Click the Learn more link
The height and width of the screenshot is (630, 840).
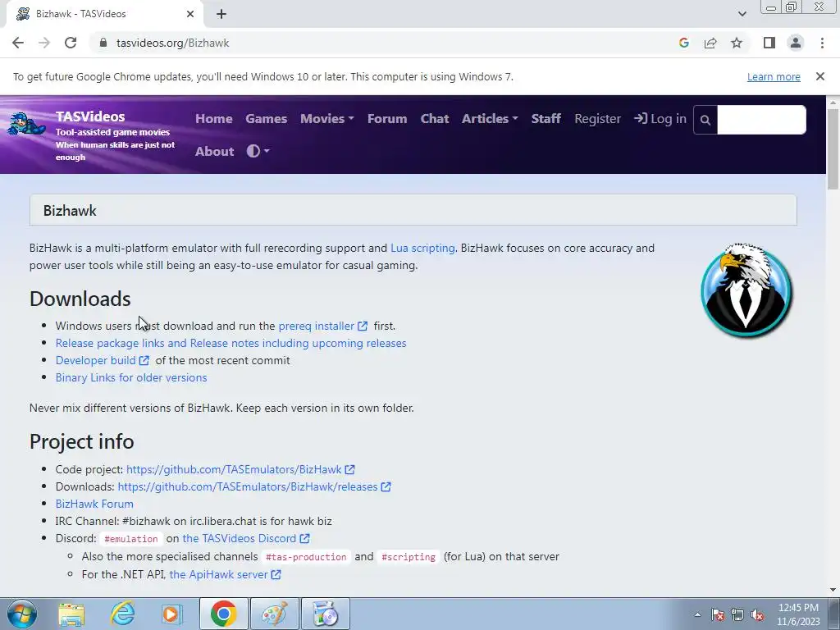(x=774, y=76)
